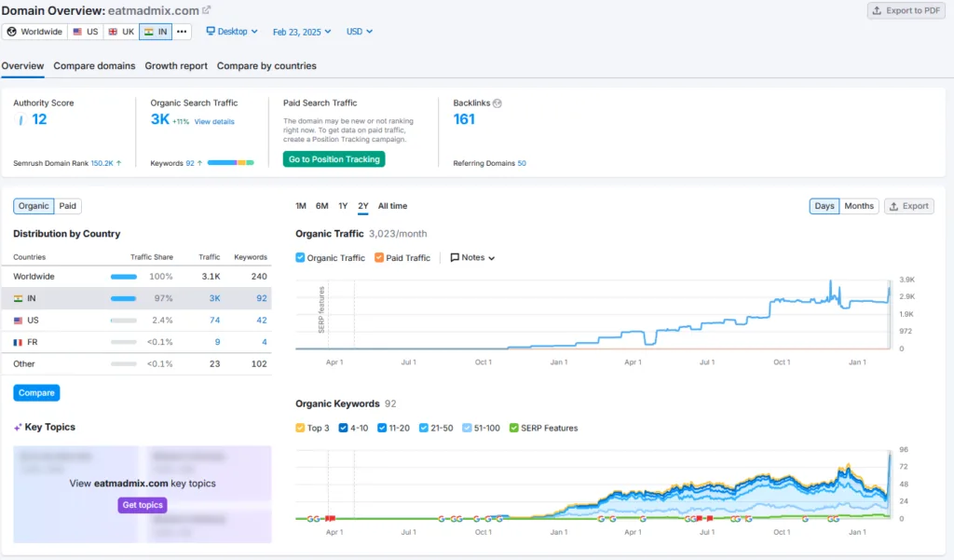Click the Worldwide traffic share bar

(124, 277)
